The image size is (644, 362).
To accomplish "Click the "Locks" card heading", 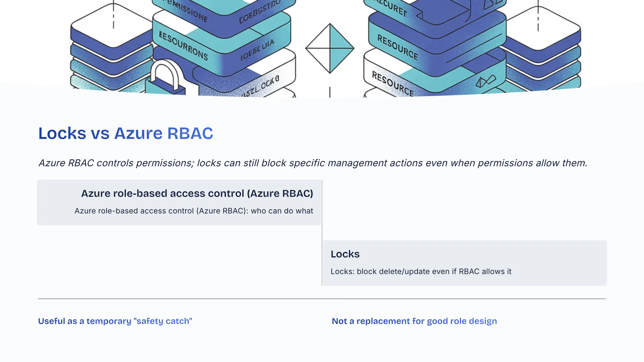I will [345, 254].
